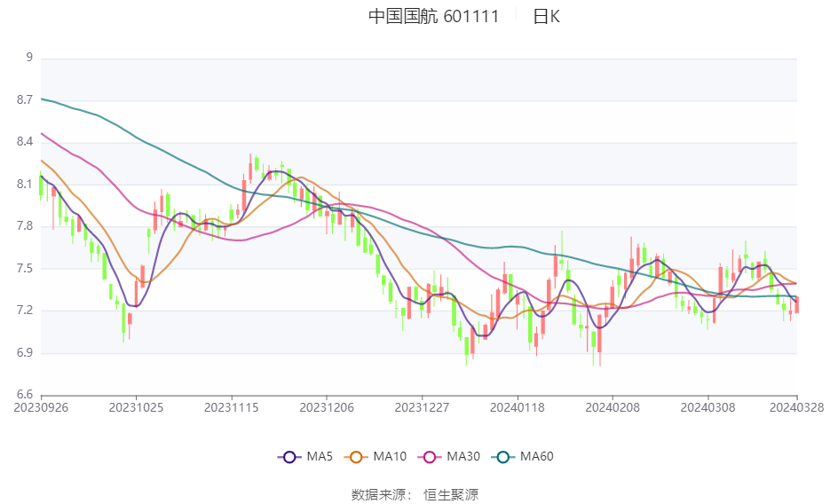Select the 20231025 date axis tick
Image resolution: width=830 pixels, height=504 pixels.
coord(136,408)
